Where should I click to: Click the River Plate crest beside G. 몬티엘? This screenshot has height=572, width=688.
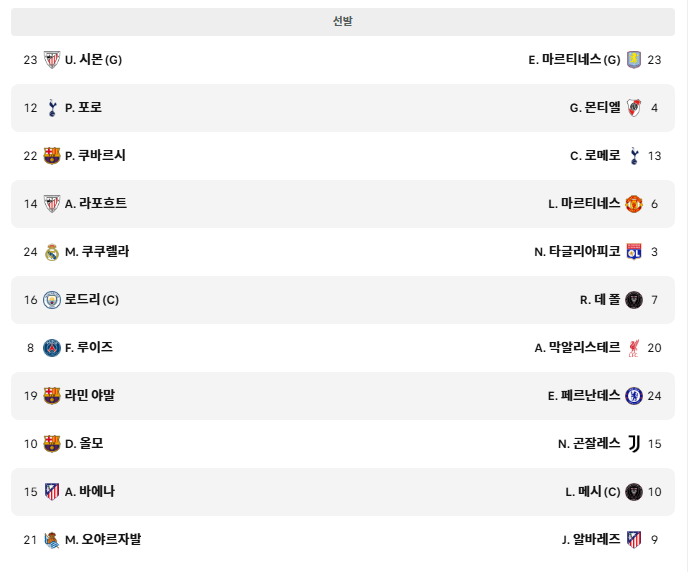pos(634,108)
